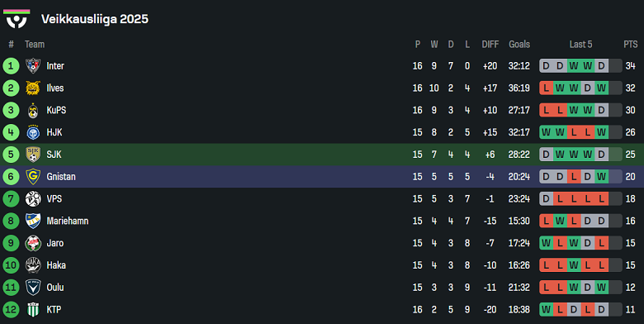Click the SJK team badge
This screenshot has width=644, height=324.
click(x=33, y=155)
